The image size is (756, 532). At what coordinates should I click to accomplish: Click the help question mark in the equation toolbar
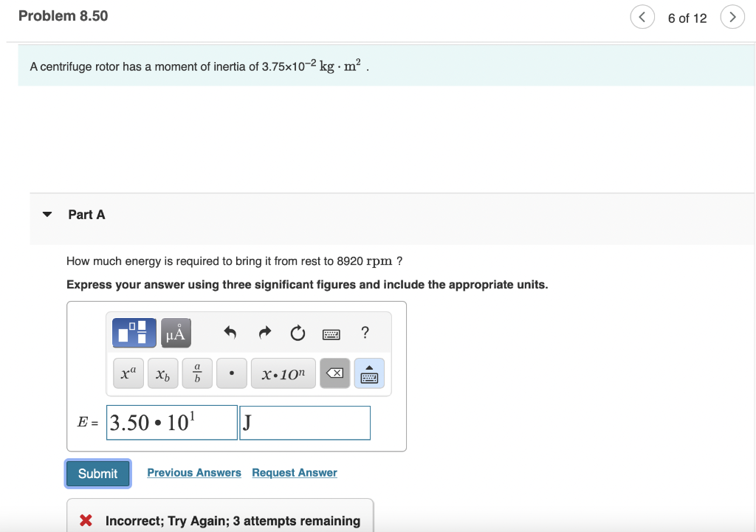pyautogui.click(x=365, y=333)
